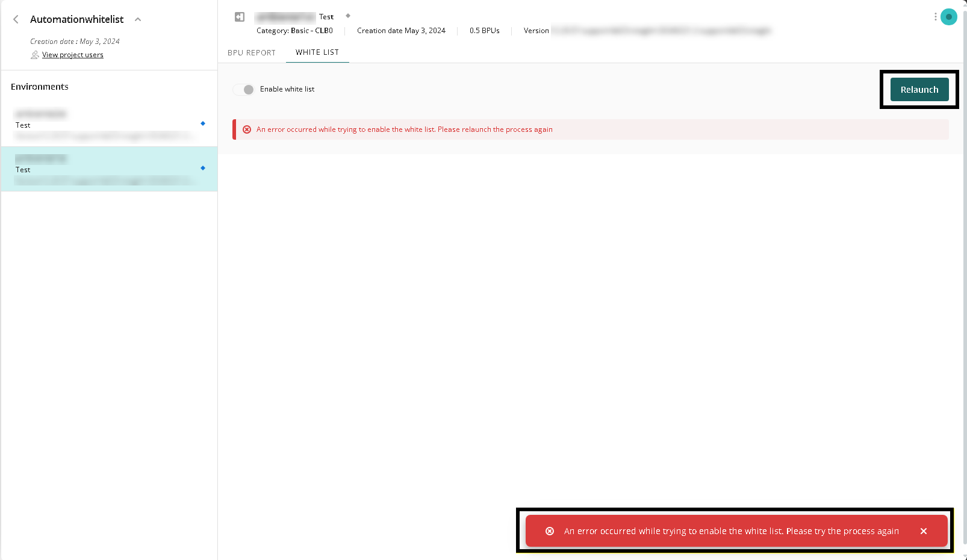Click the Creation date May 3, 2024 header text

point(401,31)
